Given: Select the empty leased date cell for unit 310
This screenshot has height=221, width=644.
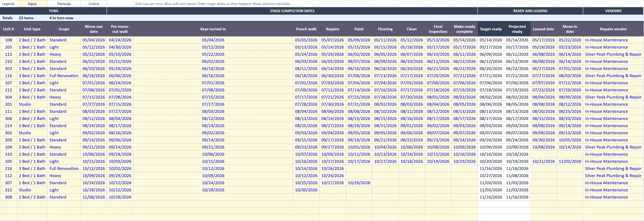Looking at the screenshot, I should (544, 154).
